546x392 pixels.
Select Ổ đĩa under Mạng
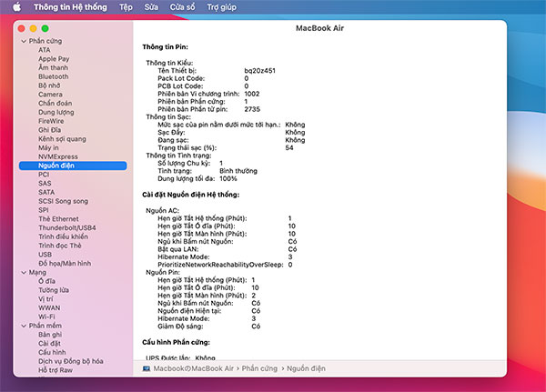pyautogui.click(x=46, y=281)
